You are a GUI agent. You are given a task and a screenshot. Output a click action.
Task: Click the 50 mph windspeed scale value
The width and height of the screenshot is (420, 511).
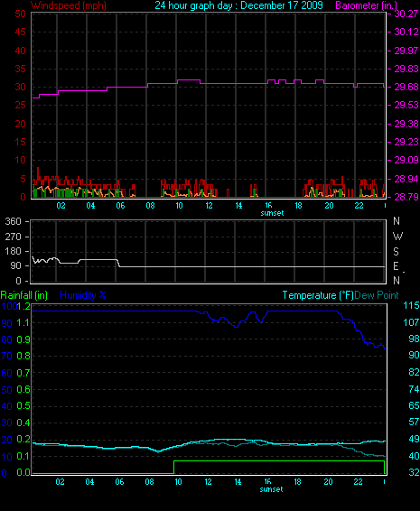coord(20,14)
